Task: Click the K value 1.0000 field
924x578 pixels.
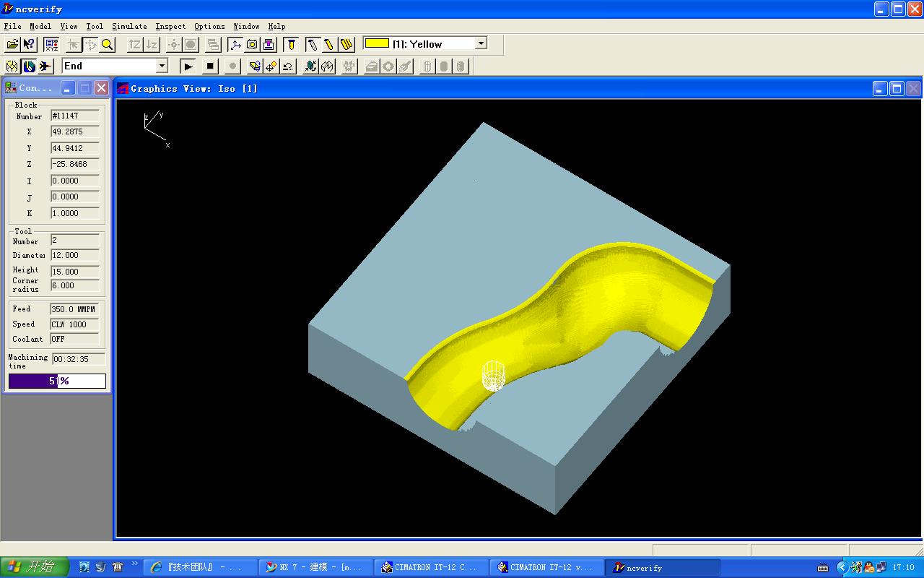Action: tap(75, 213)
